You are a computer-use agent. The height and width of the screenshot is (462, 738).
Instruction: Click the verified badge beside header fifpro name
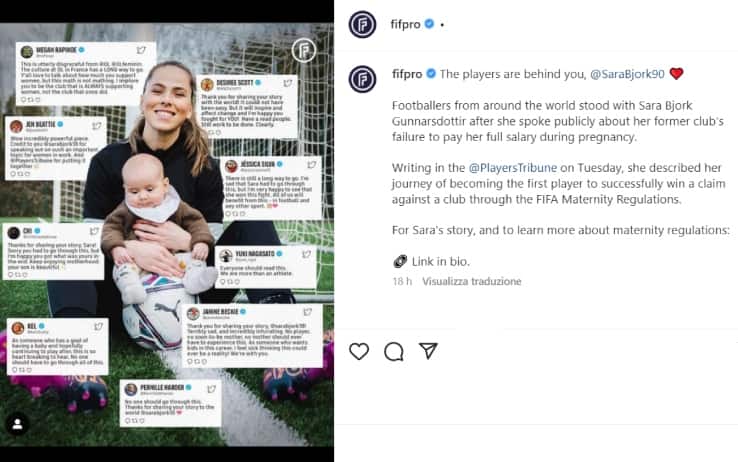pos(429,24)
